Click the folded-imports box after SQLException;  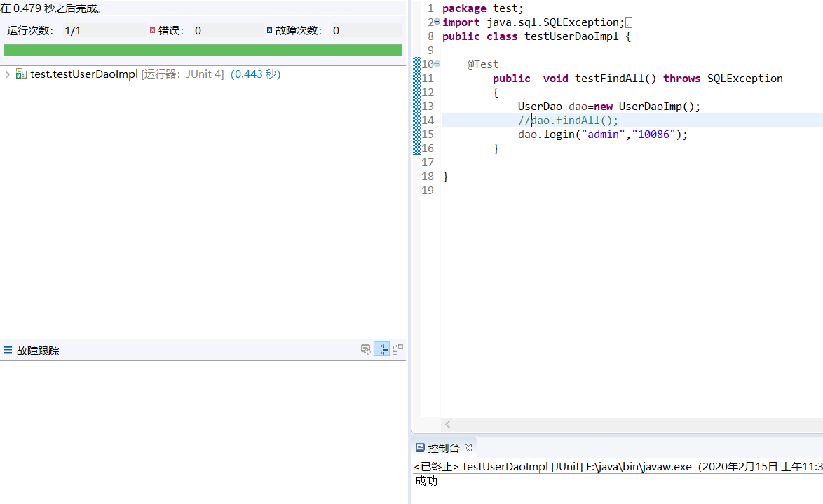pyautogui.click(x=629, y=22)
